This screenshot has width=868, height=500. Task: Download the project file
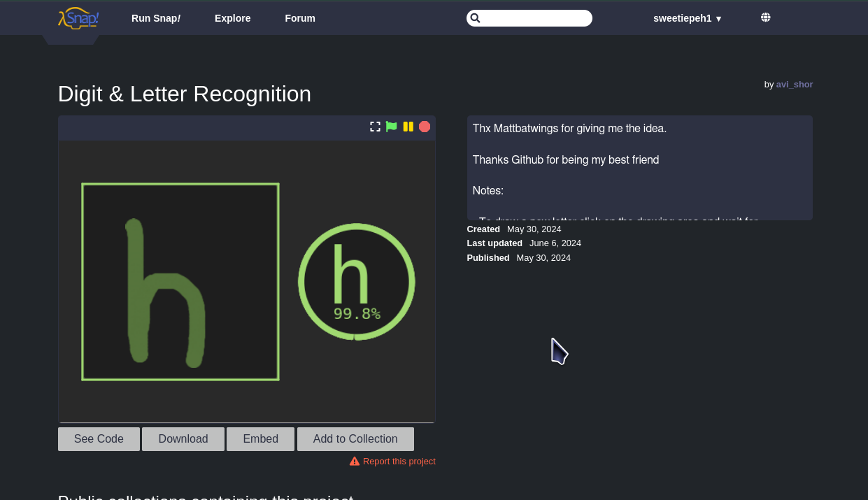click(183, 439)
